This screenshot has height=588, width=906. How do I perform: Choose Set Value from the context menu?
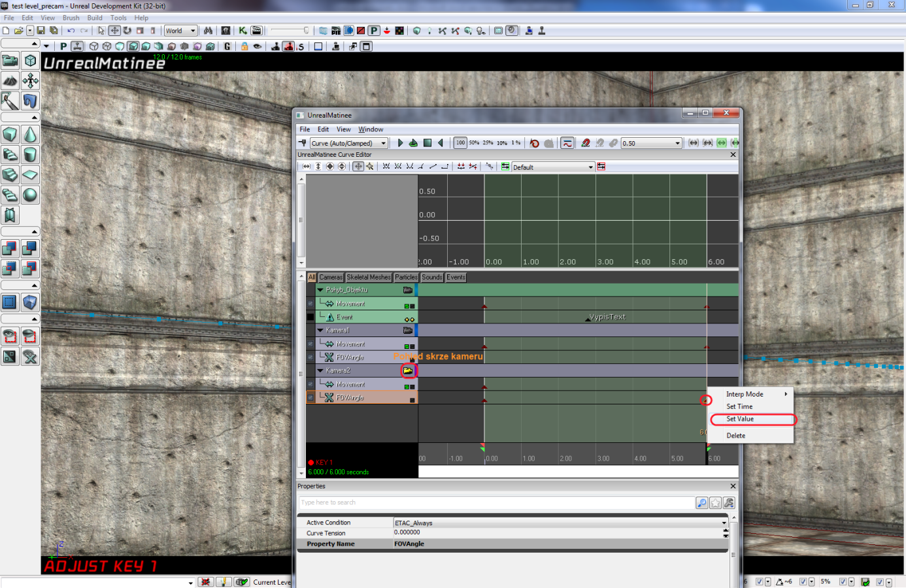click(751, 419)
